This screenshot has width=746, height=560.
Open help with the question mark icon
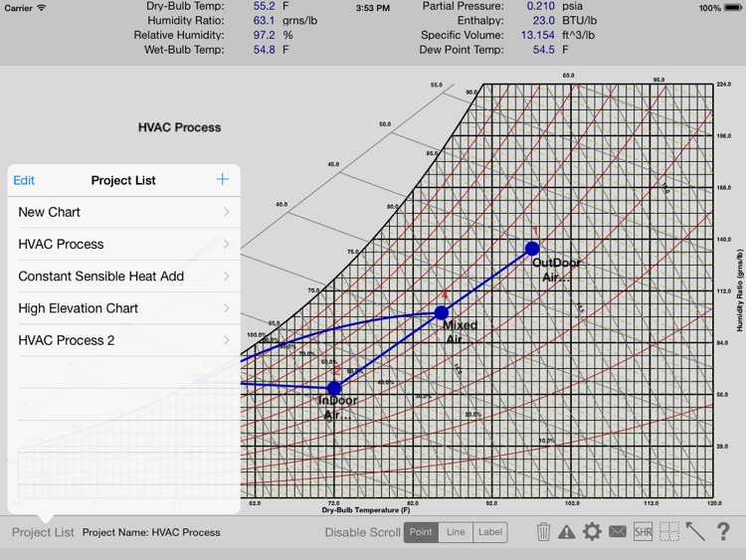pyautogui.click(x=723, y=531)
